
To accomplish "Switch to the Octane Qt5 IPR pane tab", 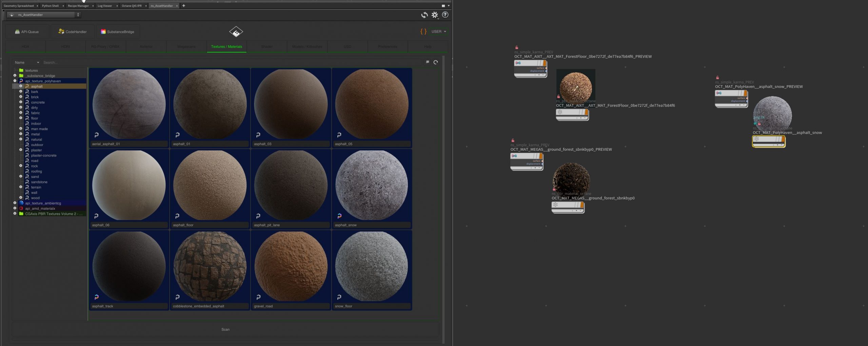I will [x=132, y=6].
